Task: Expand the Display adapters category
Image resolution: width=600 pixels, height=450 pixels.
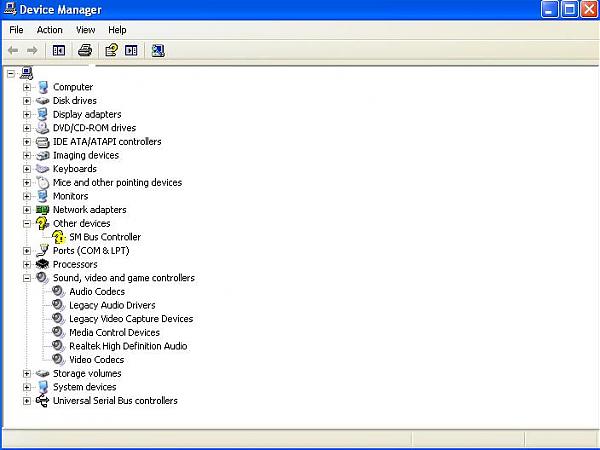Action: [26, 114]
